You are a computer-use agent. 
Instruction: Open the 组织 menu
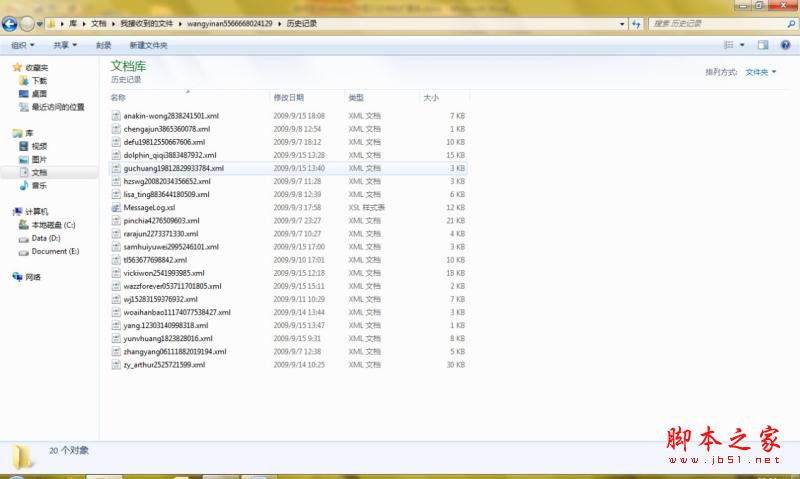click(x=23, y=45)
